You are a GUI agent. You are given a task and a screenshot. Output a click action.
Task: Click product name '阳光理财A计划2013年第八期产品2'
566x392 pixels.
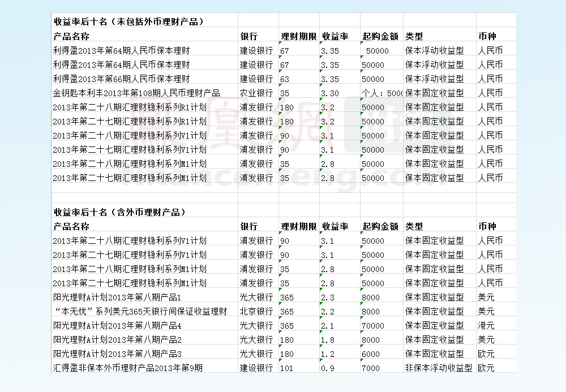(x=117, y=340)
